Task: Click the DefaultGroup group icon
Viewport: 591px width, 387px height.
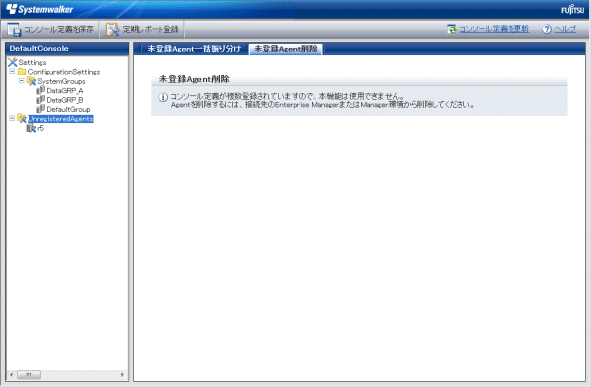Action: pos(40,109)
